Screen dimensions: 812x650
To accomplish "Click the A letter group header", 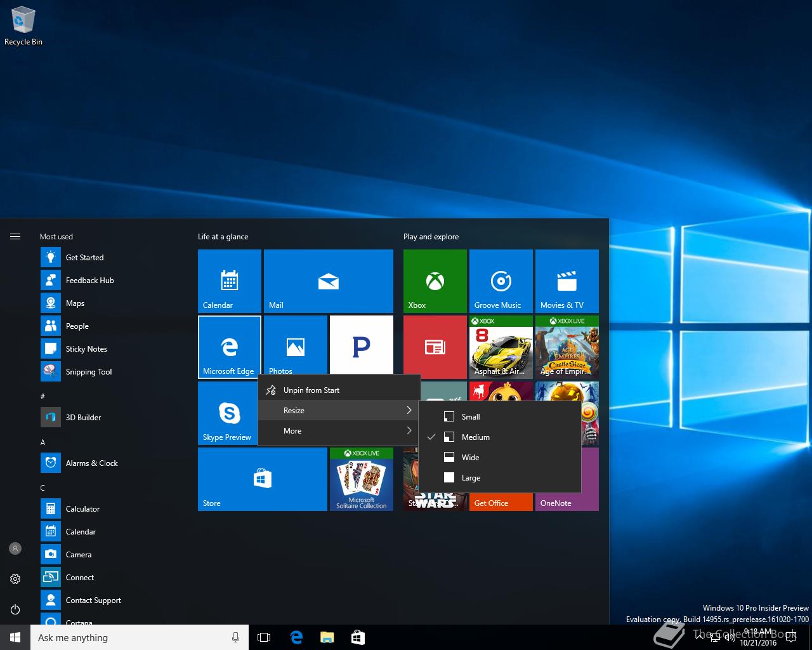I will pyautogui.click(x=43, y=442).
